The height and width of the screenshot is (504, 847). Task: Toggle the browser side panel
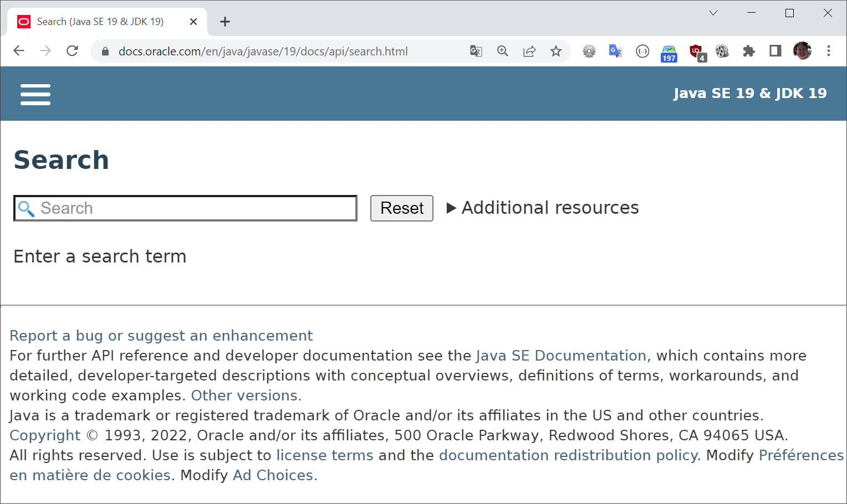[775, 51]
